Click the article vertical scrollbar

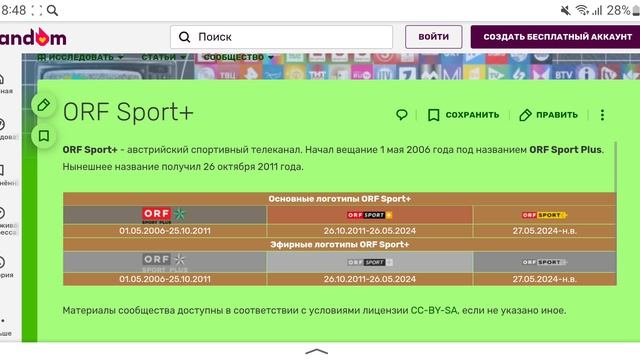pyautogui.click(x=616, y=167)
